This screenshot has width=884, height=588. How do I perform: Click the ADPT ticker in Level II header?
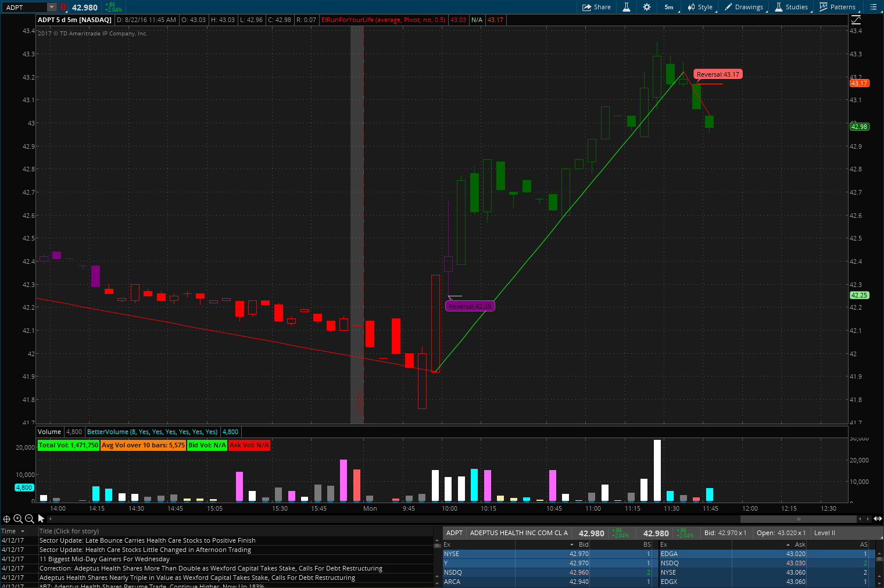[454, 533]
